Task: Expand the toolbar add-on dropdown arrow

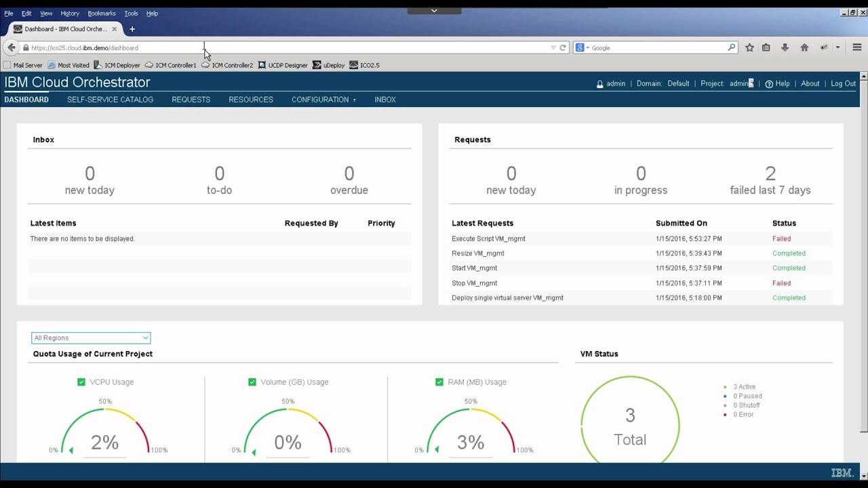Action: (x=838, y=47)
